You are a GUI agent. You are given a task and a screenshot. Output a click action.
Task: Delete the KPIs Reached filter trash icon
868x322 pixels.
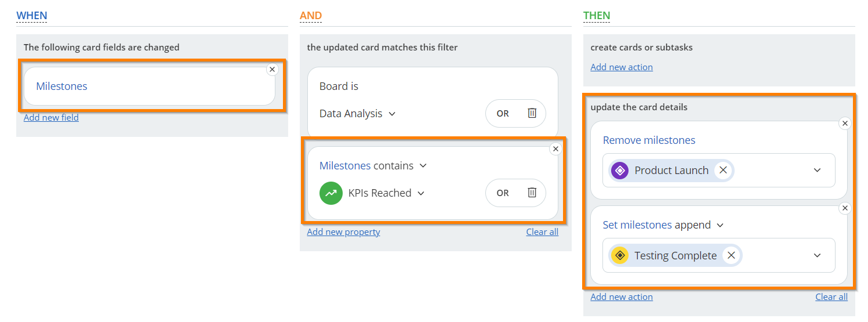532,193
